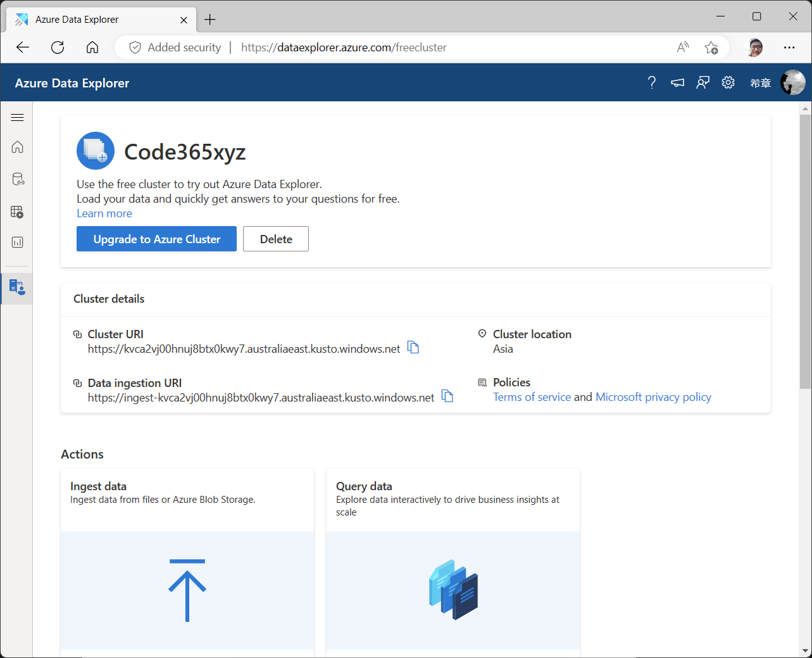Click the Added security shield indicator

[x=175, y=47]
